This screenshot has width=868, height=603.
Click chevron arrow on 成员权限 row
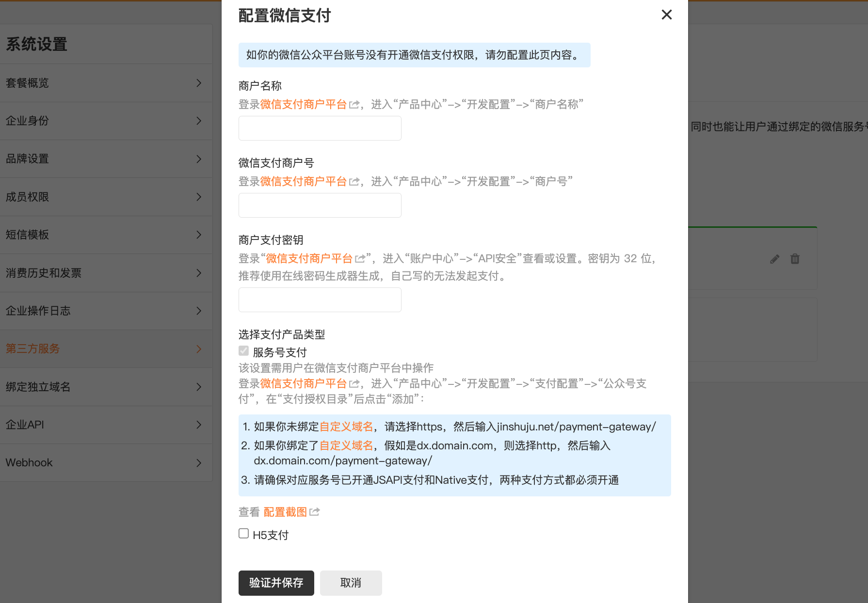point(199,197)
